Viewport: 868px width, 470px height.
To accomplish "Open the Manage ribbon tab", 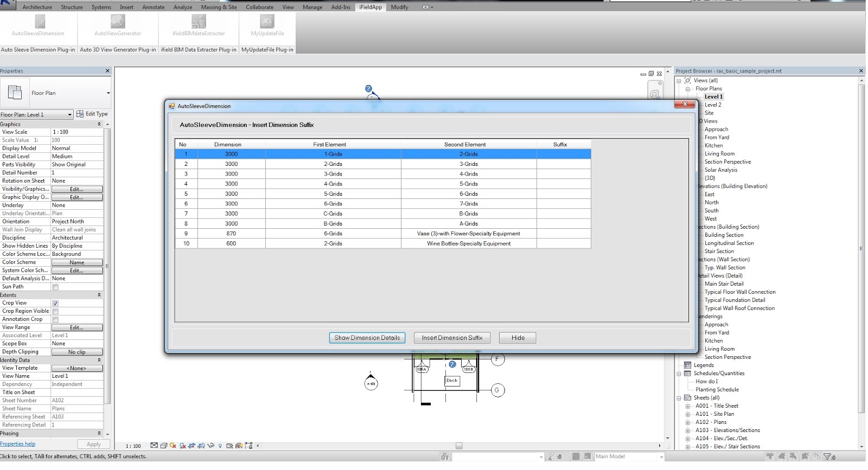I will coord(312,7).
